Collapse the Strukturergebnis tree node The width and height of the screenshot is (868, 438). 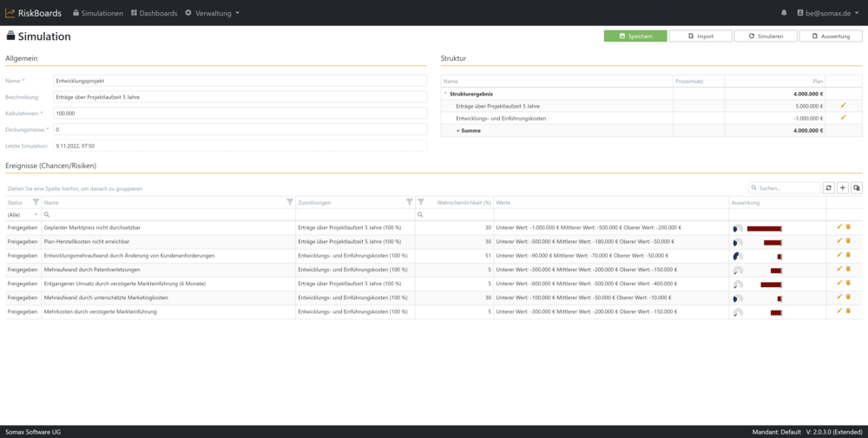point(445,93)
